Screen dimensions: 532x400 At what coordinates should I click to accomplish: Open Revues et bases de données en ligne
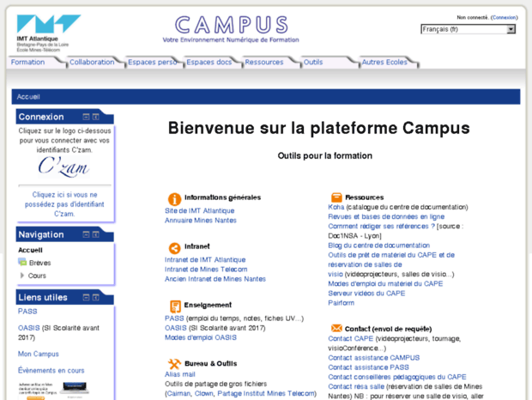(x=386, y=216)
